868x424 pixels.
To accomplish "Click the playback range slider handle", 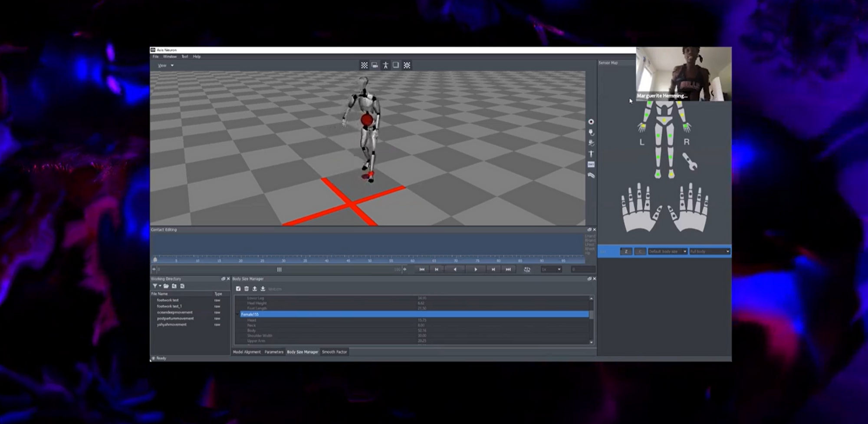I will (279, 269).
